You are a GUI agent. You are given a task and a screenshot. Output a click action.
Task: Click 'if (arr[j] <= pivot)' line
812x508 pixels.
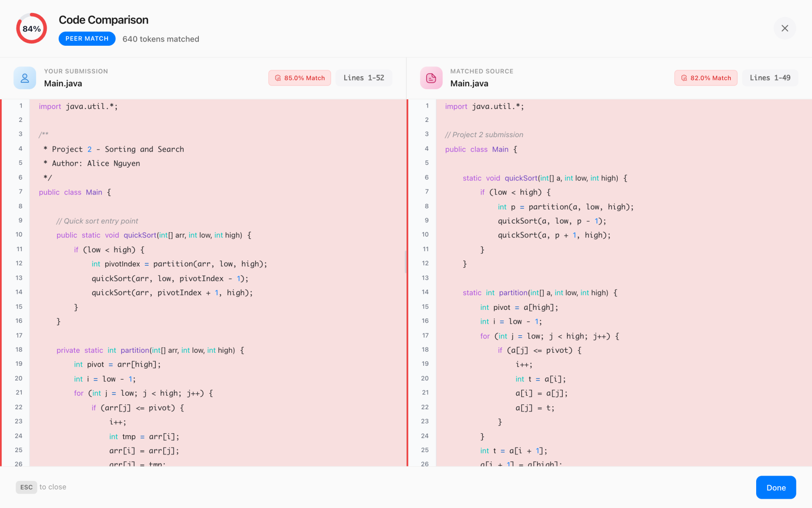coord(137,408)
